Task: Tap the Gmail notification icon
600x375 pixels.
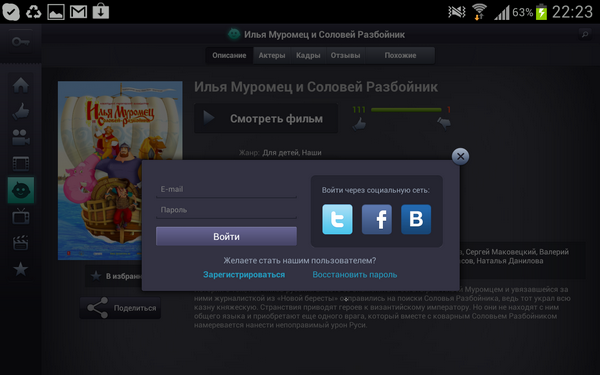Action: pos(78,12)
